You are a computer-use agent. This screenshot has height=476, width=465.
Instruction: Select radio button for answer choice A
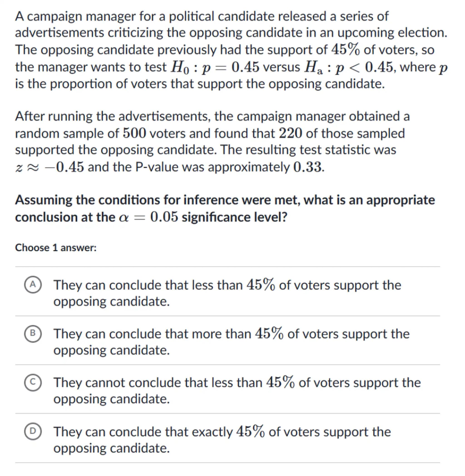(33, 284)
